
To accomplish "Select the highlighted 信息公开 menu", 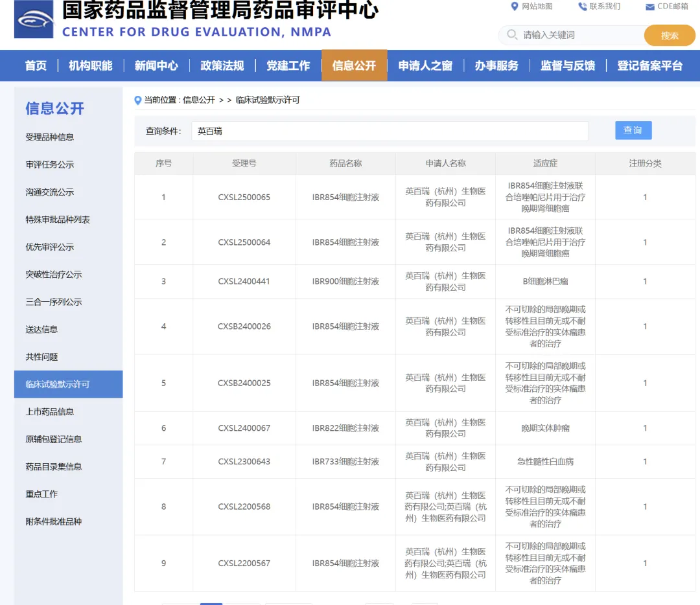I will (x=354, y=65).
